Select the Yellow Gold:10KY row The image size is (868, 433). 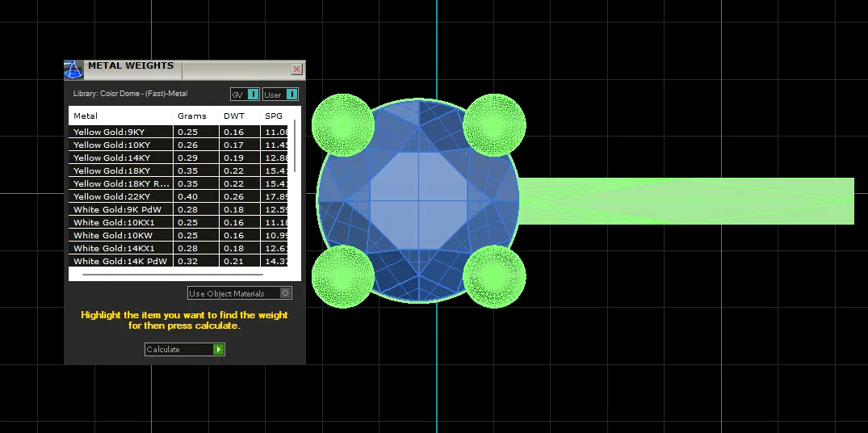click(178, 145)
